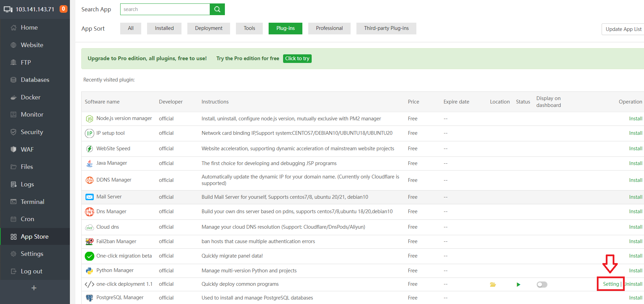Open the folder location icon for one-click deployment
Image resolution: width=644 pixels, height=304 pixels.
(493, 284)
